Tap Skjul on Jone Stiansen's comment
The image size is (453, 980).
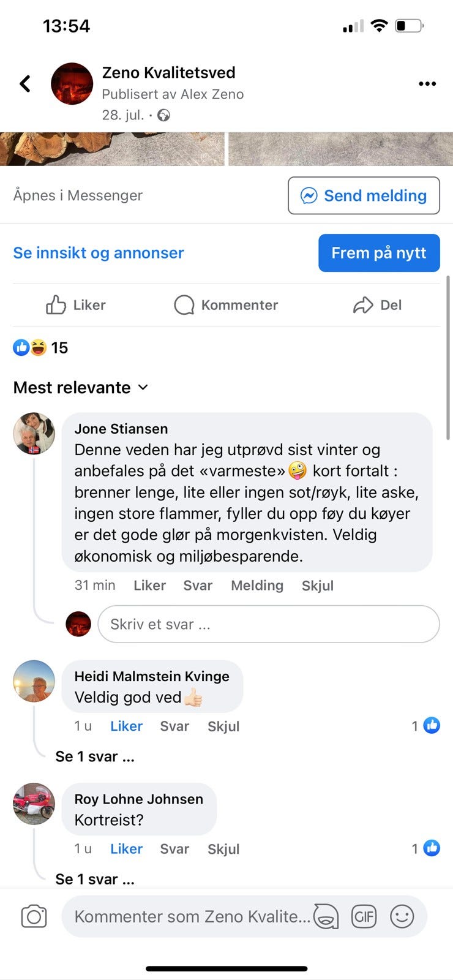[x=317, y=586]
